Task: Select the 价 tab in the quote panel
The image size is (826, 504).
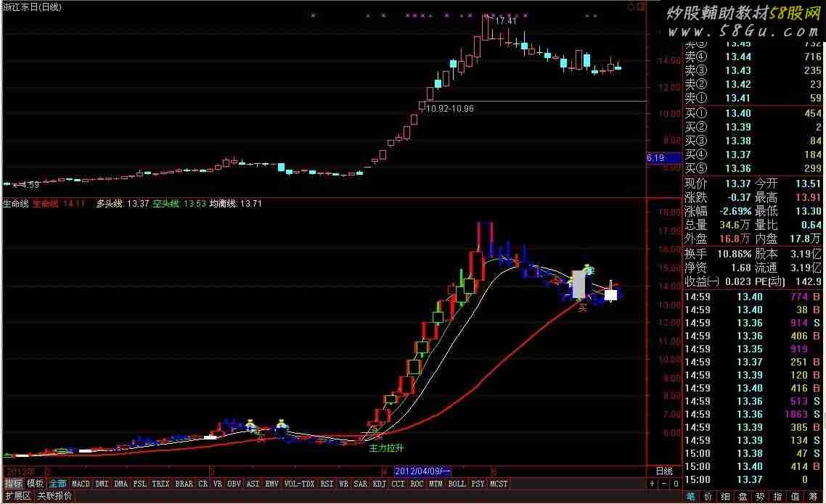Action: 708,496
